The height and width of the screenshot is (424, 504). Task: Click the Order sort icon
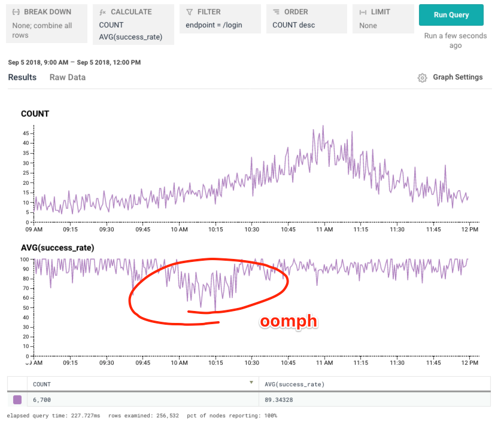[276, 12]
